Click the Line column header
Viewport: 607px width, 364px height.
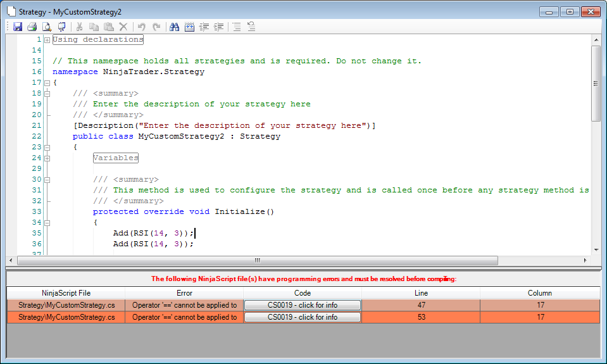421,293
